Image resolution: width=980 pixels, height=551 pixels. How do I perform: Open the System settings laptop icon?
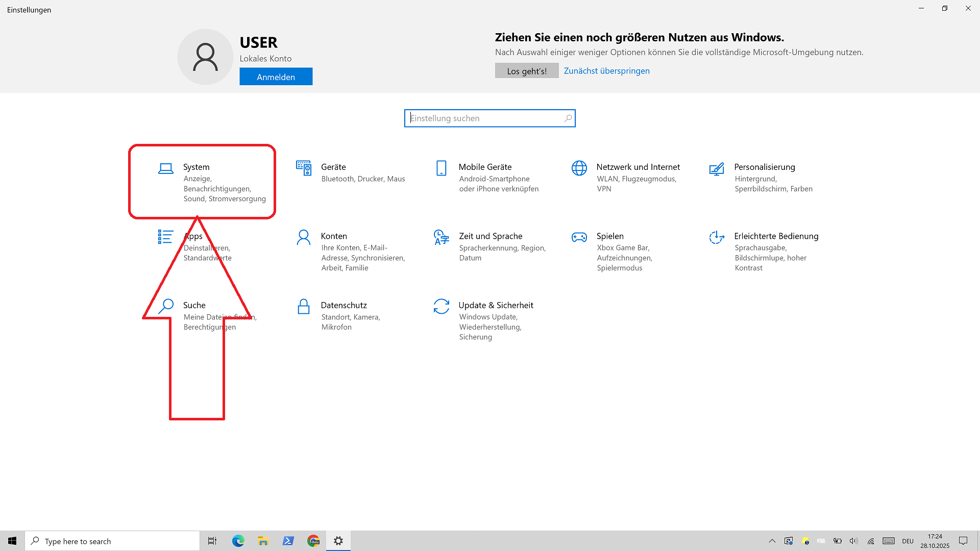point(165,168)
